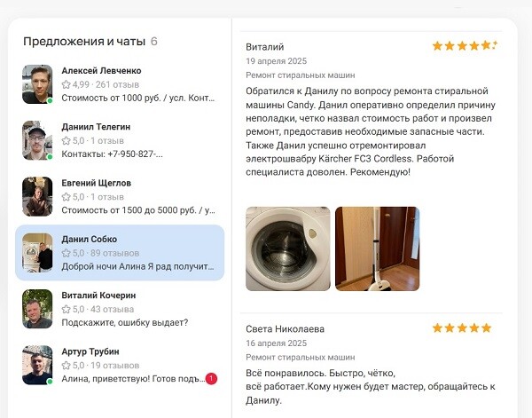Click red unread badge on Артур Трубин chat
The width and height of the screenshot is (532, 418).
[211, 378]
